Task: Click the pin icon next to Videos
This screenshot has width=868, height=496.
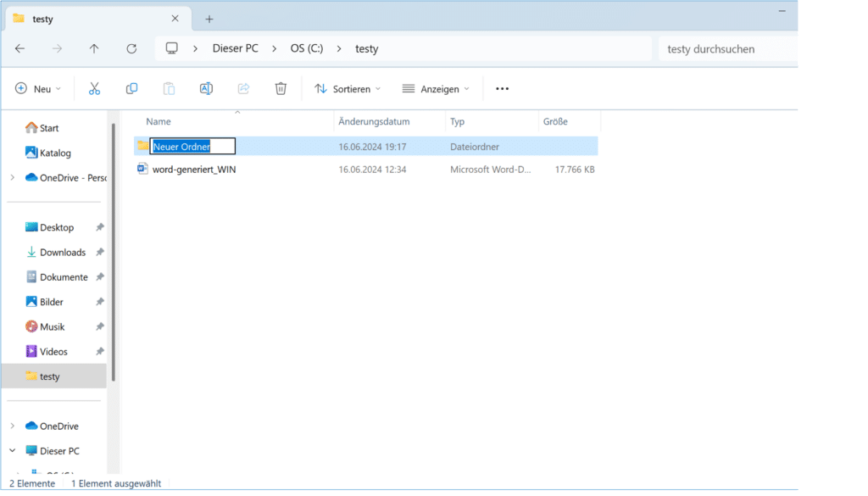Action: pos(100,352)
